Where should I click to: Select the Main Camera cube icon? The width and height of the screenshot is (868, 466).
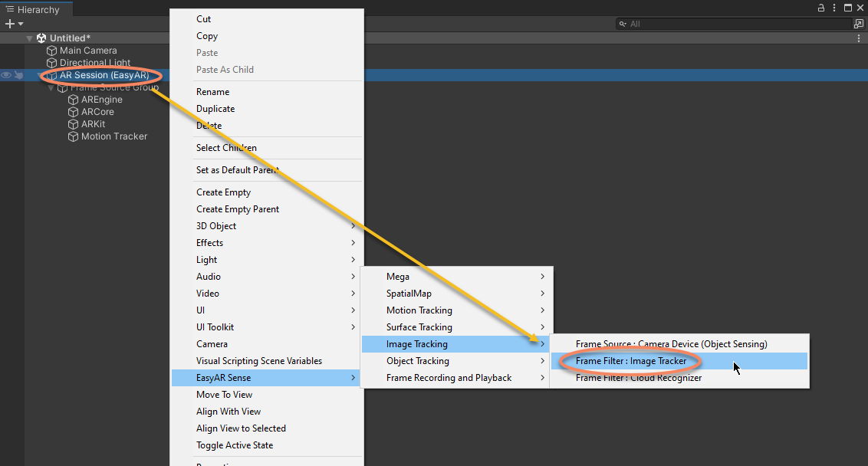tap(52, 51)
